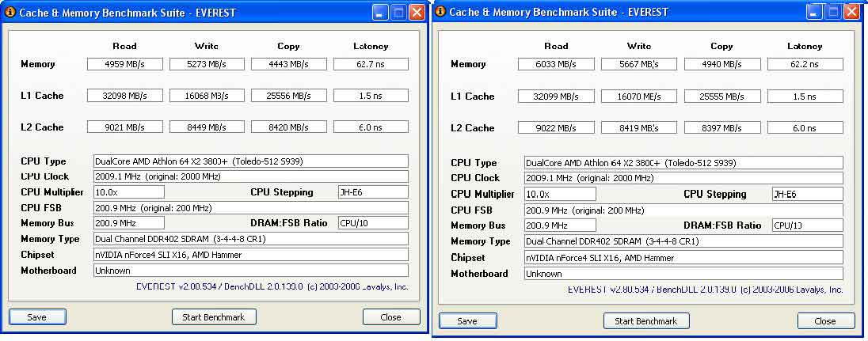This screenshot has height=341, width=868.
Task: Select the Memory Read field showing 6033 MB/s
Action: click(556, 64)
